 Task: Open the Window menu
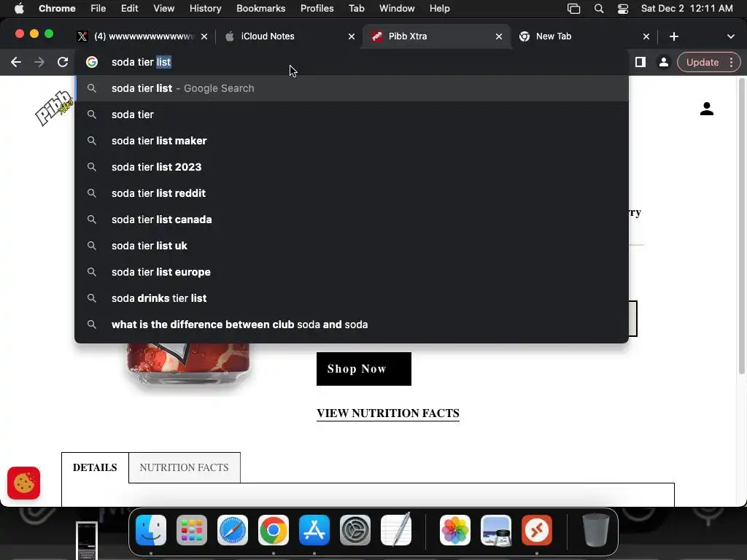[x=397, y=9]
